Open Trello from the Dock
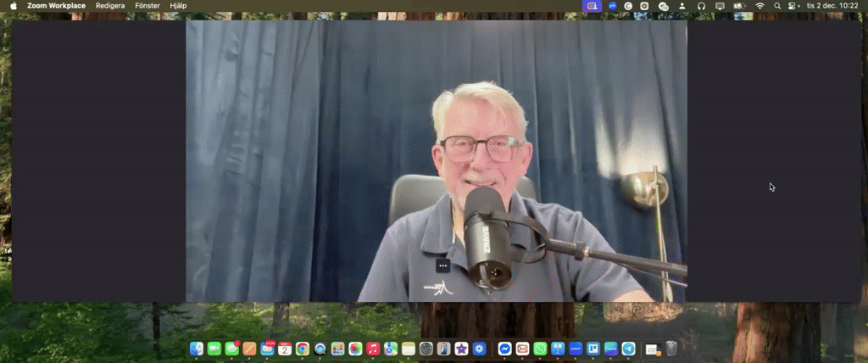 (593, 349)
